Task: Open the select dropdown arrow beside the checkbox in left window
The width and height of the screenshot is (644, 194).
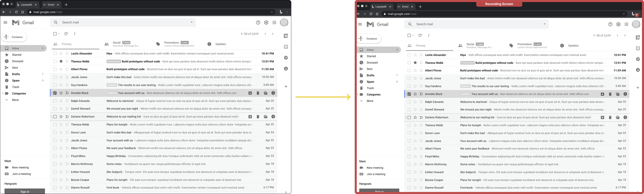Action: coord(59,34)
